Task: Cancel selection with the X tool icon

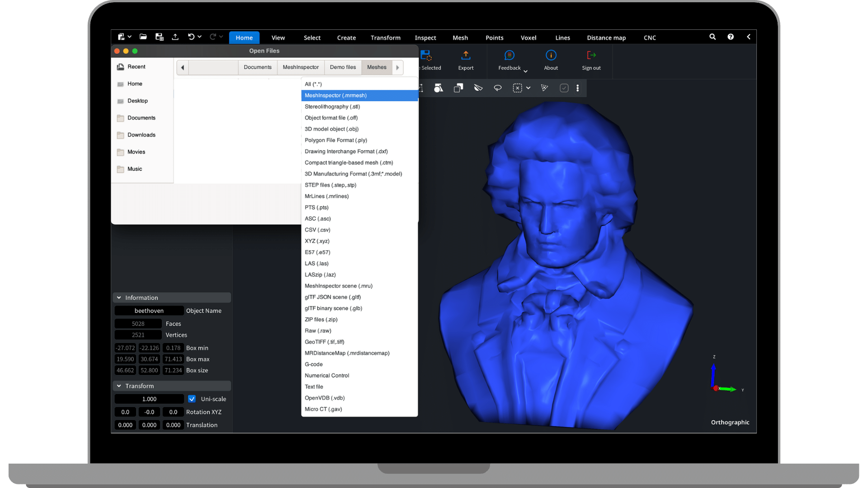Action: 517,88
